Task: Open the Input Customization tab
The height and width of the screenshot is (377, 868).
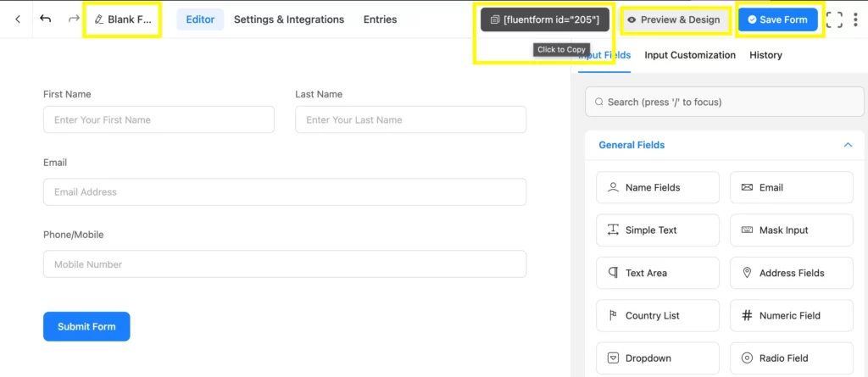Action: (x=690, y=55)
